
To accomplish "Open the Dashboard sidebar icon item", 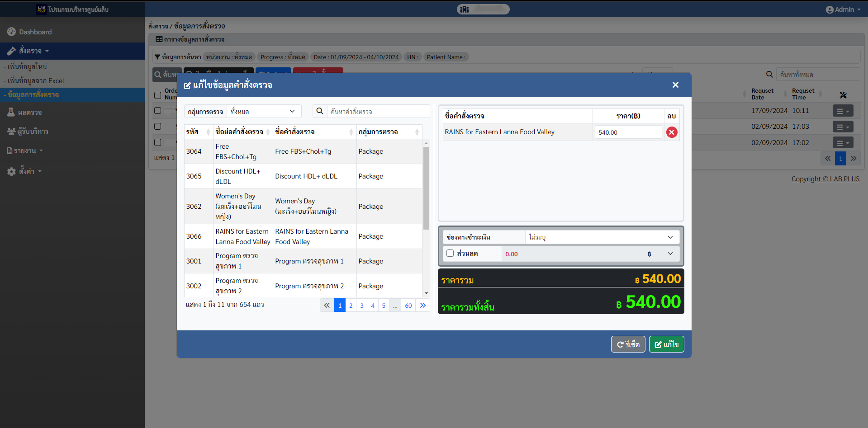I will tap(11, 32).
